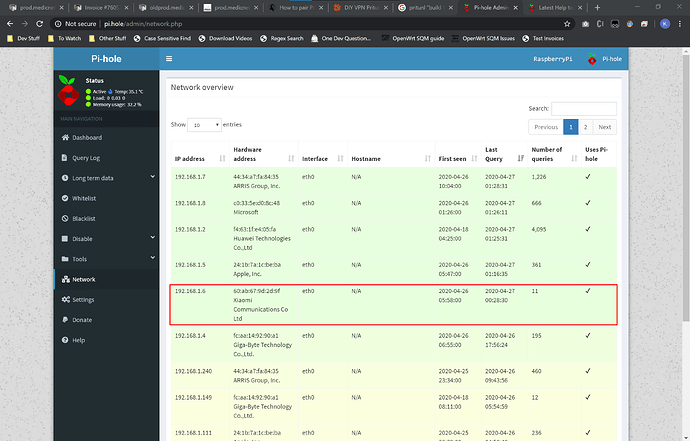This screenshot has width=690, height=441.
Task: Click the Search input field
Action: [x=583, y=108]
